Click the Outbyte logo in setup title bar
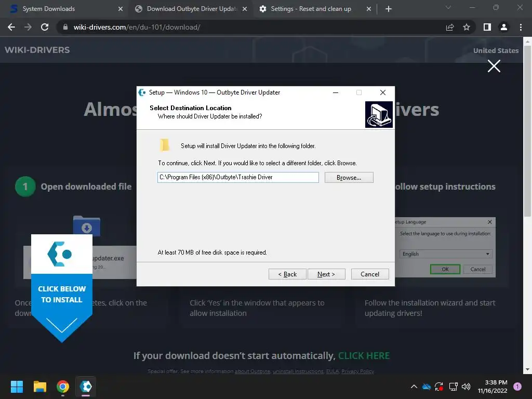Screen dimensions: 532x399 point(142,92)
